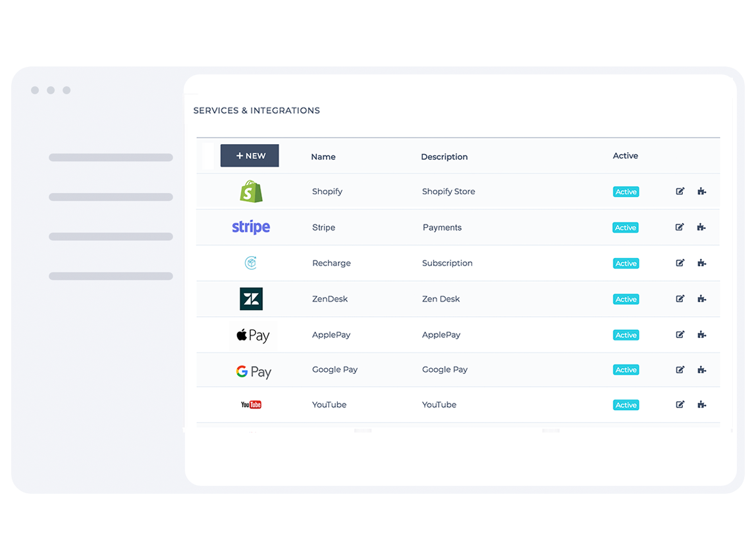Image resolution: width=756 pixels, height=553 pixels.
Task: Click puzzle icon in ApplePay row
Action: 701,334
